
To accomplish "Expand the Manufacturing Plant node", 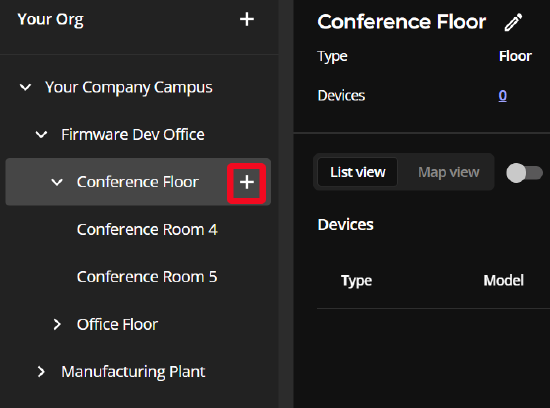I will (x=41, y=372).
